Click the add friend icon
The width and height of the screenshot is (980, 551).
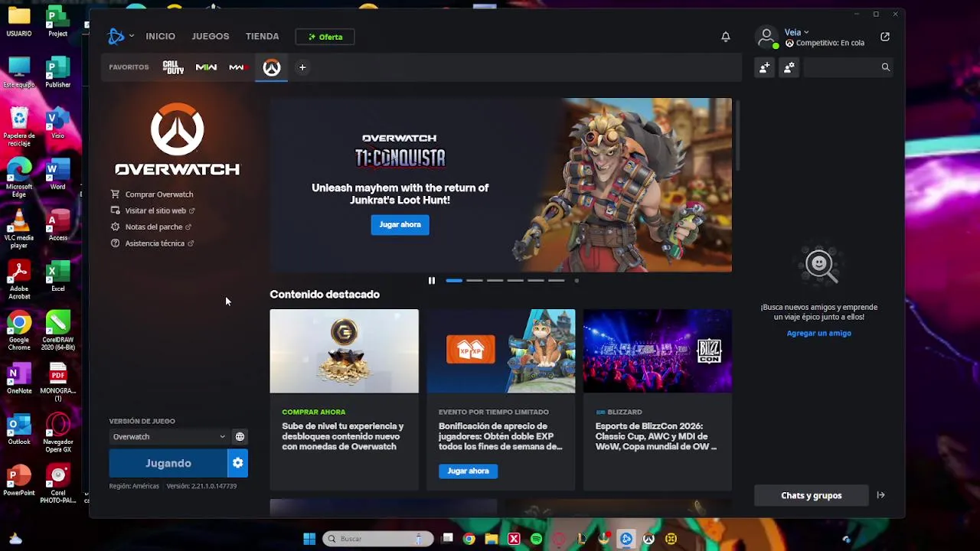click(x=764, y=67)
